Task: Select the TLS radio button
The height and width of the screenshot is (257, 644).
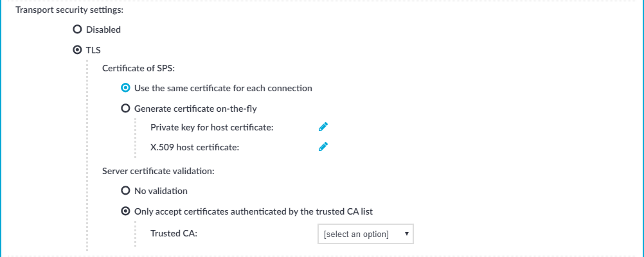Action: (x=76, y=50)
